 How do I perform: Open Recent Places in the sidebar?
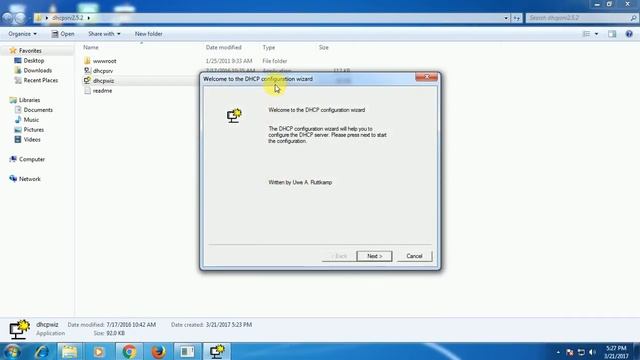tap(40, 80)
